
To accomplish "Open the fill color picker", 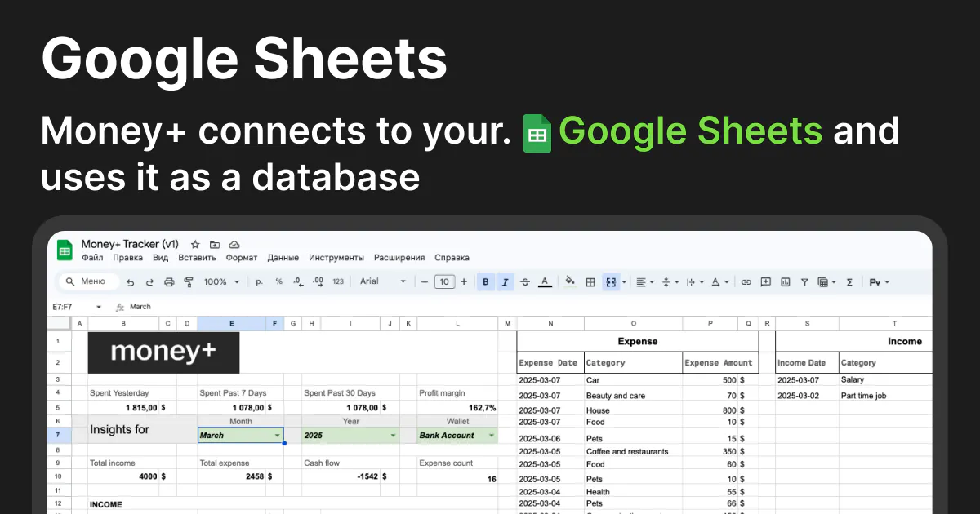I will (571, 281).
